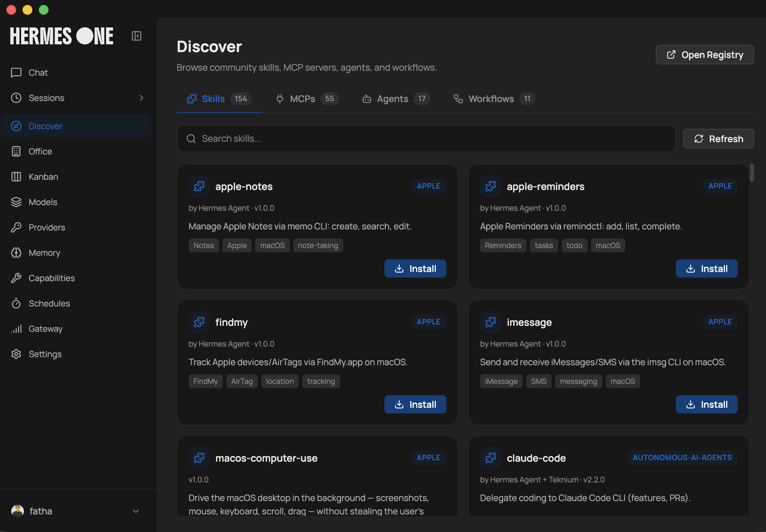766x532 pixels.
Task: Focus the Search skills input field
Action: [x=426, y=139]
